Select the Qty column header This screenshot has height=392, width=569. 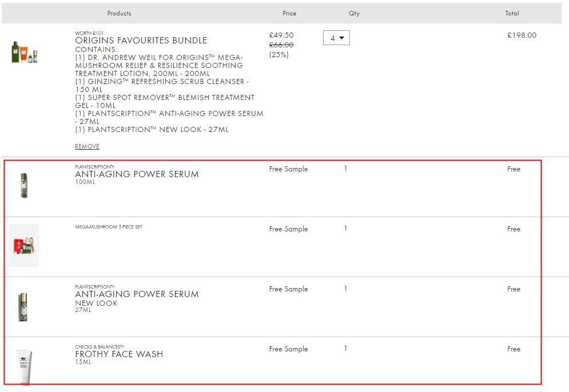point(354,13)
